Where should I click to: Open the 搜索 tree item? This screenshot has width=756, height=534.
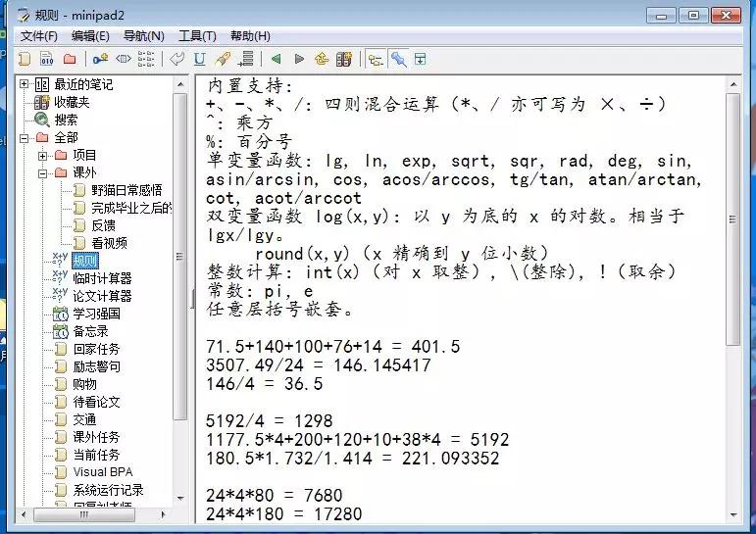(x=66, y=120)
